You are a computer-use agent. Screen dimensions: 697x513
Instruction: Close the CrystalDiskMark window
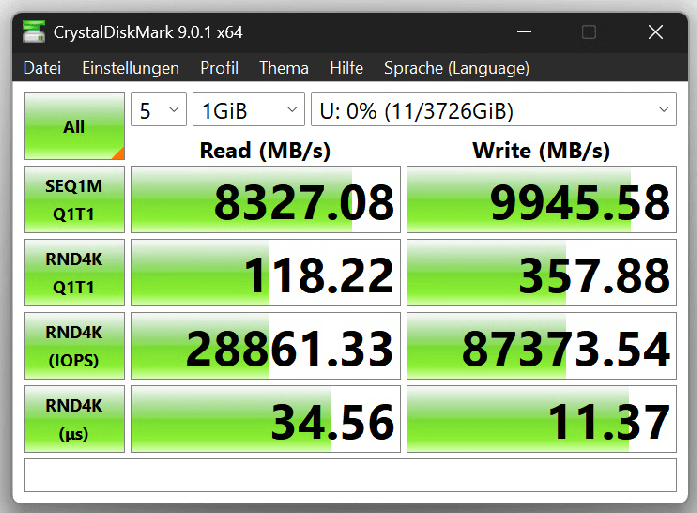click(x=656, y=32)
